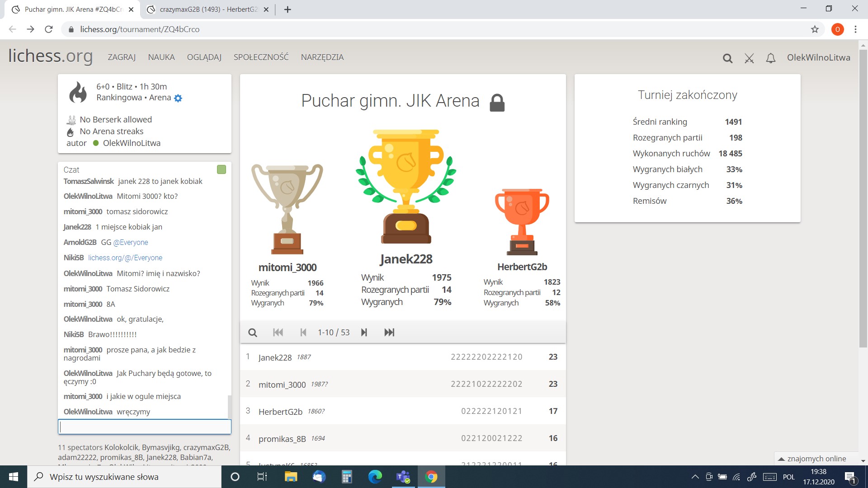This screenshot has width=868, height=488.
Task: Click the tournament private lock icon
Action: click(497, 103)
